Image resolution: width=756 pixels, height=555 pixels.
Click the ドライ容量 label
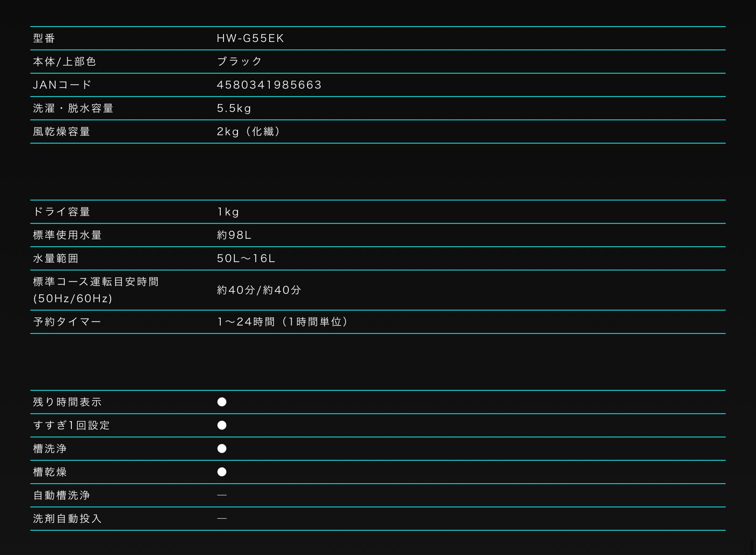(61, 212)
